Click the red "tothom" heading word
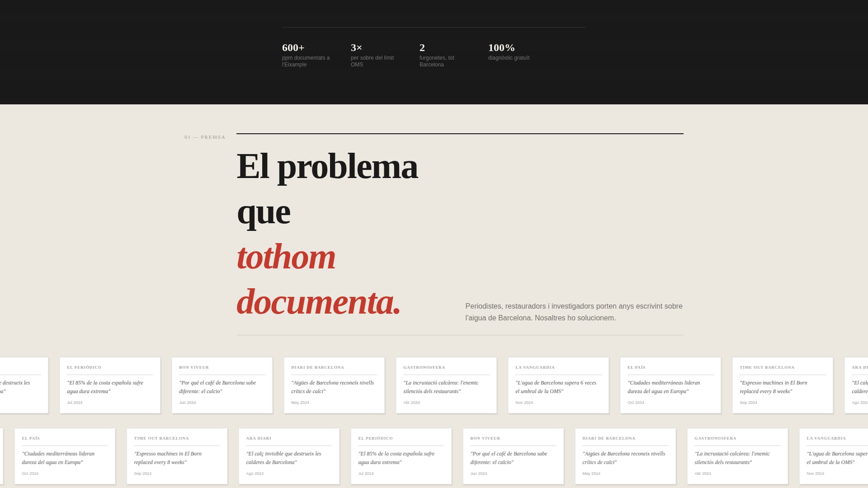Screen dimensions: 868x488 click(286, 257)
